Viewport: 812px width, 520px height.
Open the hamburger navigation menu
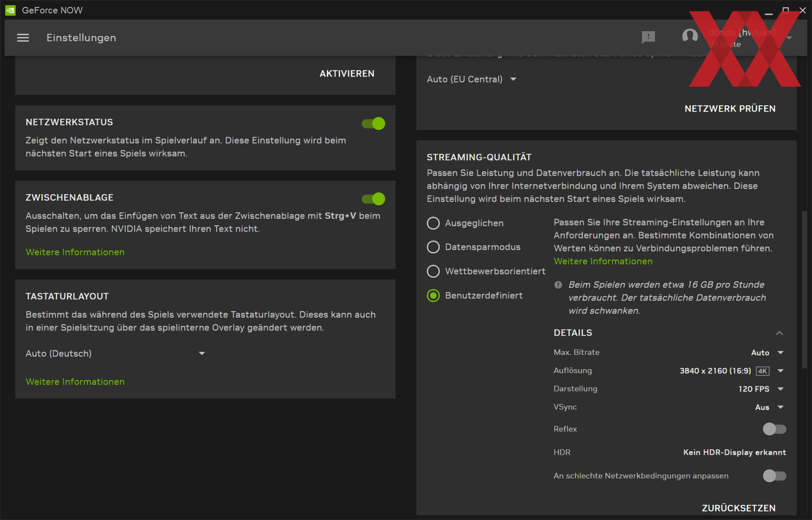click(23, 38)
